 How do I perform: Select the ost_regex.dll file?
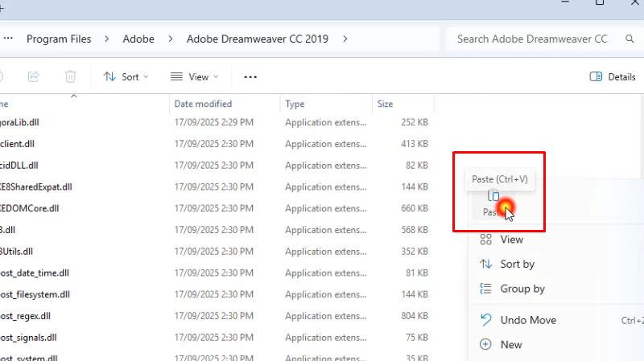click(x=26, y=316)
